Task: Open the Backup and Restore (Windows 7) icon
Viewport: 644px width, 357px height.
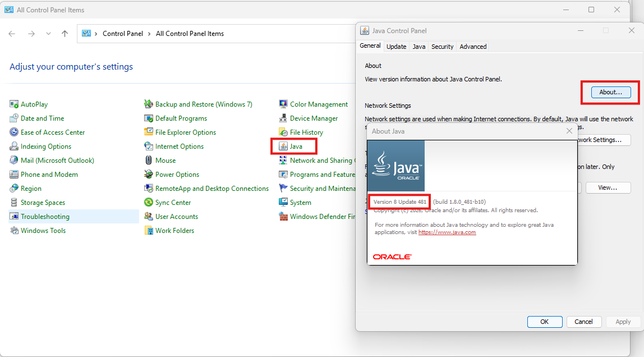Action: pyautogui.click(x=149, y=104)
